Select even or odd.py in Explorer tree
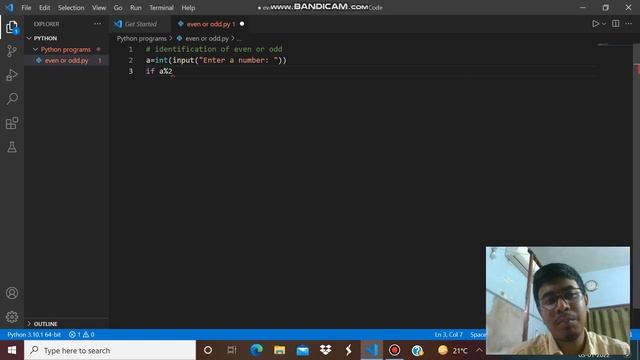640x360 pixels. [x=67, y=60]
